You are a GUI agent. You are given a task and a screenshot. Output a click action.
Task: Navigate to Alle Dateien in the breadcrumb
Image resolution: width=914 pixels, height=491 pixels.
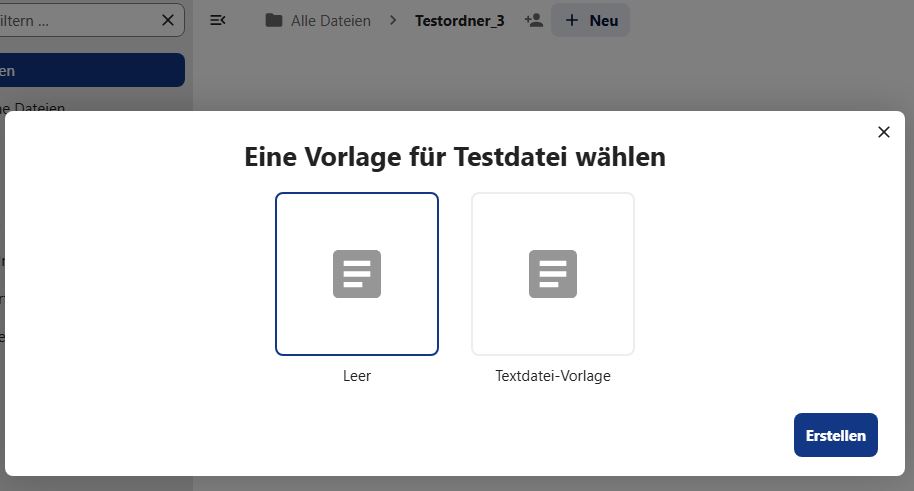coord(330,20)
